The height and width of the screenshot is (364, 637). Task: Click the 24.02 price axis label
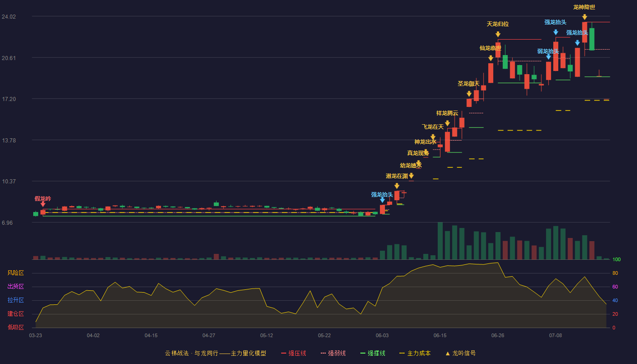(9, 17)
